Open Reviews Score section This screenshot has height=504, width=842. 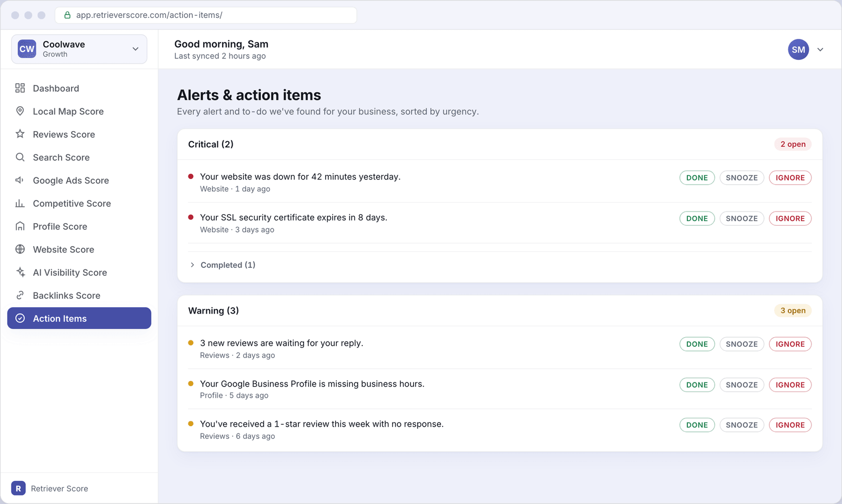point(79,134)
